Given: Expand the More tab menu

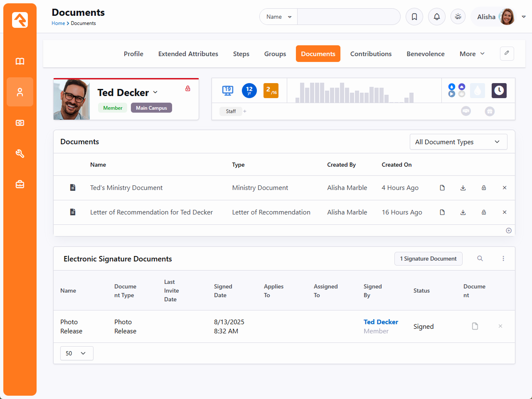Looking at the screenshot, I should point(472,54).
